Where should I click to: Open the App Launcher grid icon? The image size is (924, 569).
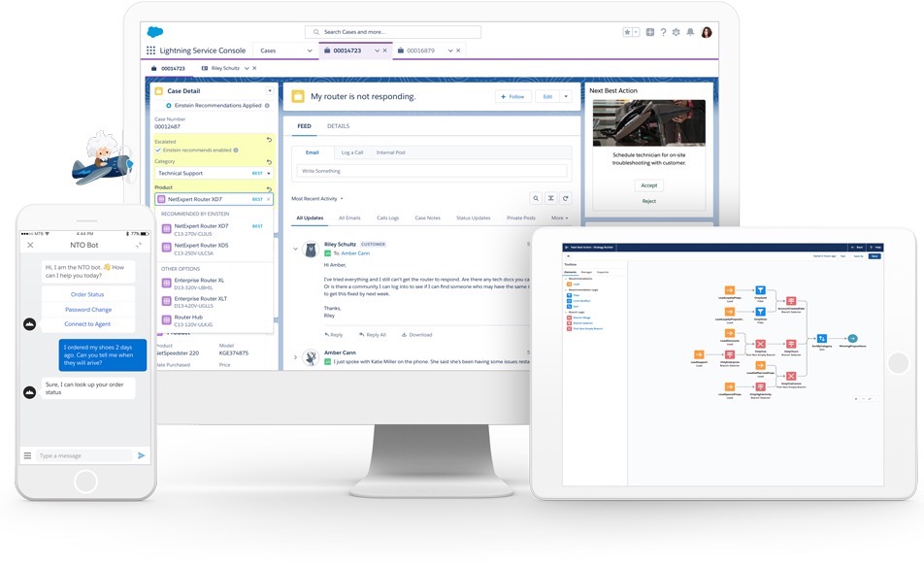coord(150,50)
